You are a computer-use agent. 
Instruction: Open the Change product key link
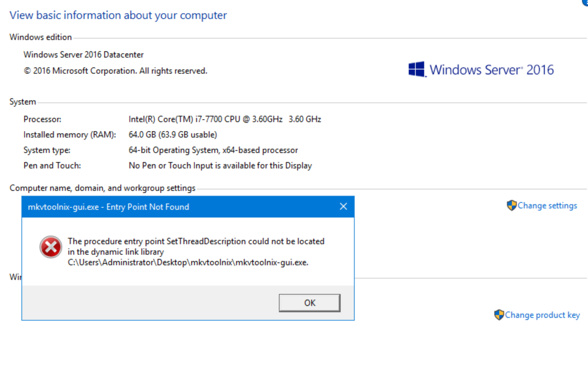click(542, 315)
